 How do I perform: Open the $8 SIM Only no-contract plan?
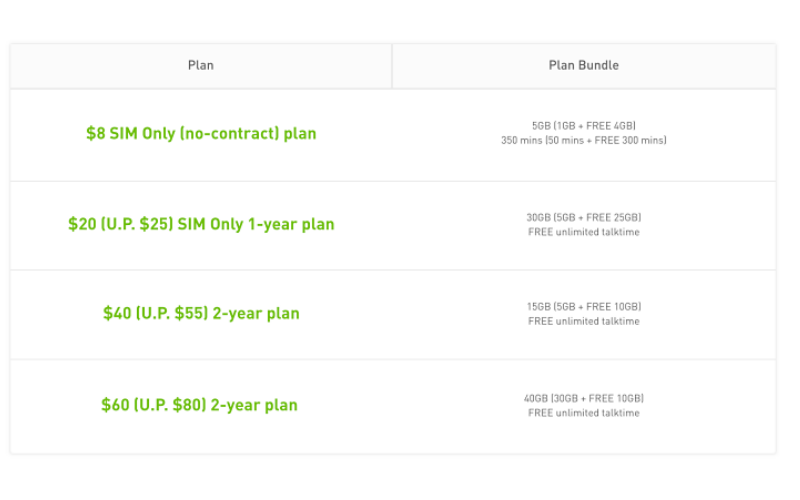(201, 134)
